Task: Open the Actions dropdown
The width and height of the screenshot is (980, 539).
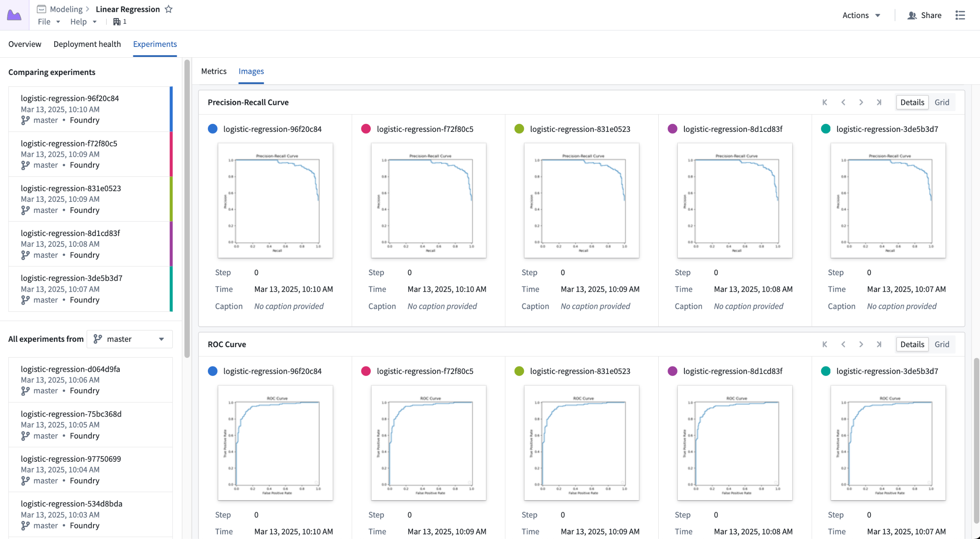Action: tap(861, 15)
